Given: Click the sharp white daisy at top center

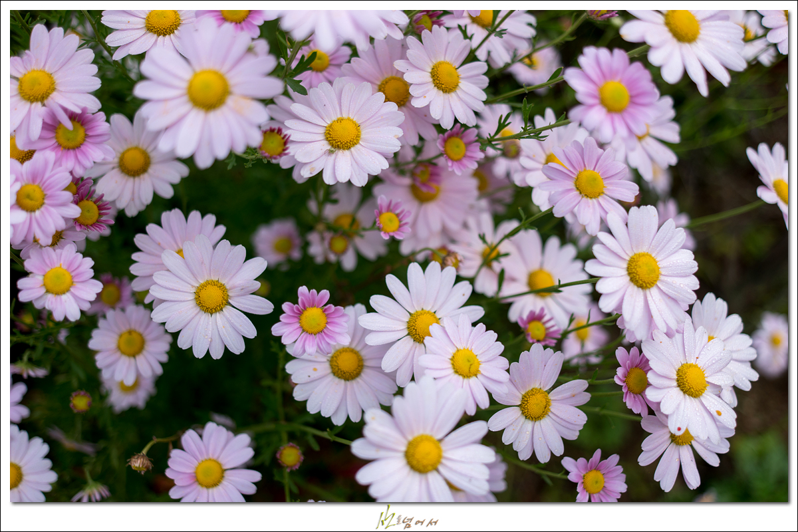Looking at the screenshot, I should point(342,133).
